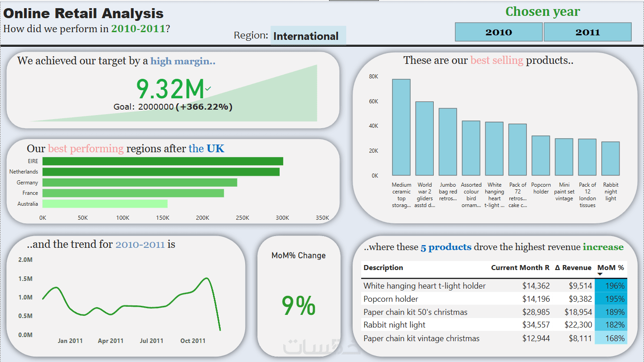The width and height of the screenshot is (644, 362).
Task: Click the World war 2 gliders bar
Action: coord(425,139)
